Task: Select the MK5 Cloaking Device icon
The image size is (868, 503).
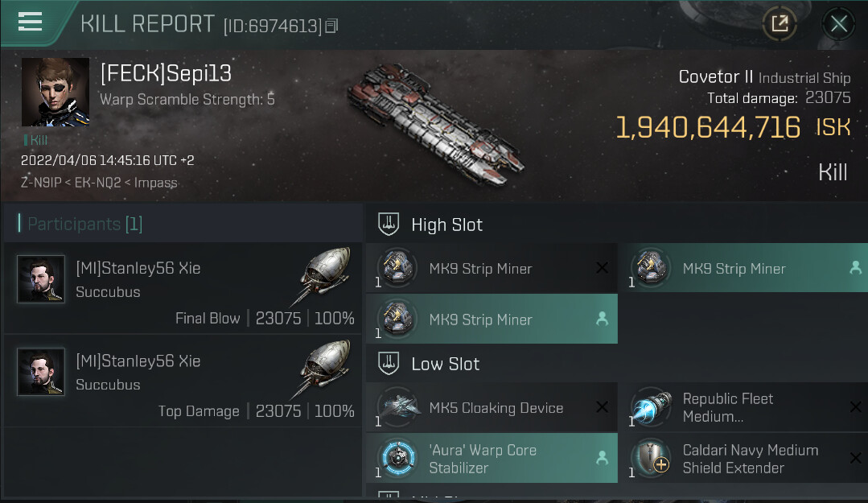Action: tap(397, 408)
